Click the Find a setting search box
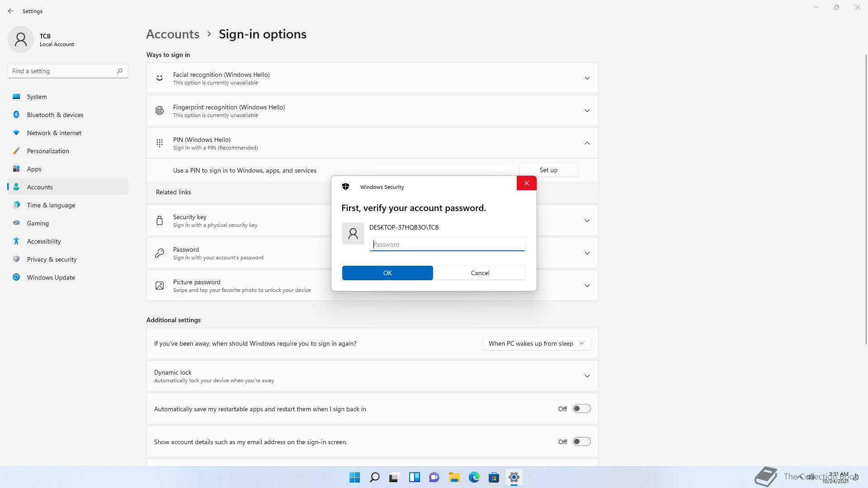This screenshot has width=868, height=488. coord(68,71)
